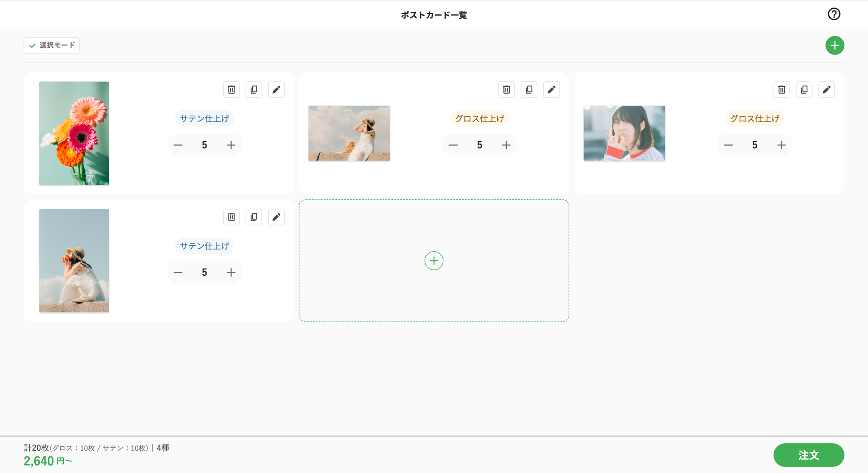Increase quantity of gerbera flowers postcard

coord(231,145)
